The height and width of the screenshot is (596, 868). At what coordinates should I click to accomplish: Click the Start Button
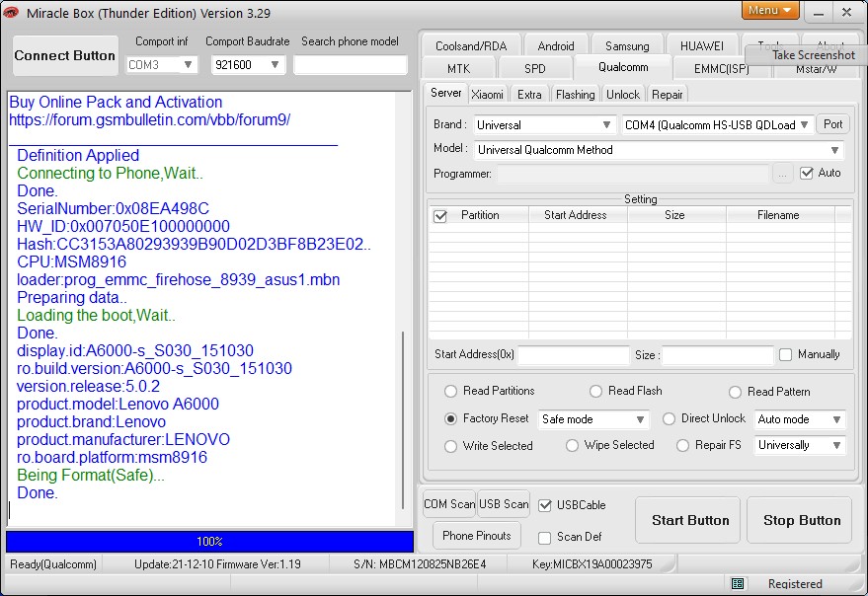[x=689, y=520]
